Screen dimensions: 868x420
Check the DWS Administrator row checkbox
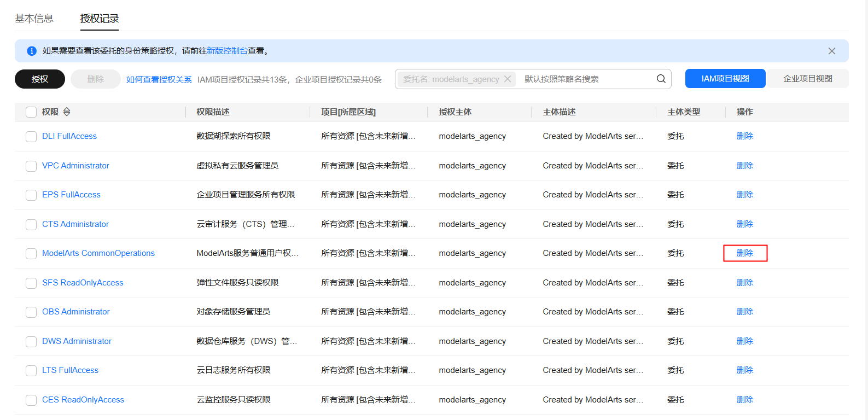31,341
